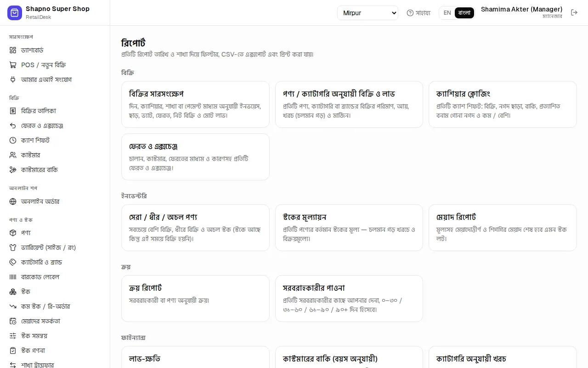Click the shopping cart icon for POS
The image size is (588, 368).
pos(13,65)
